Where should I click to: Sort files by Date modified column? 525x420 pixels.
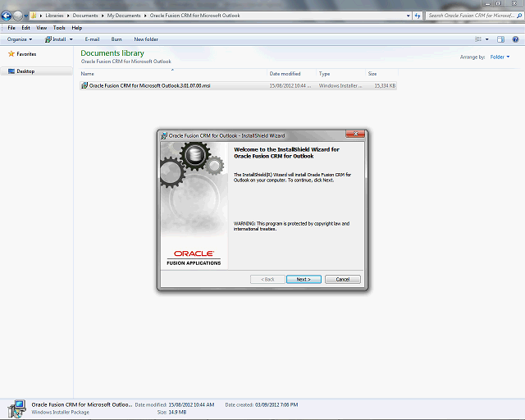pos(292,74)
